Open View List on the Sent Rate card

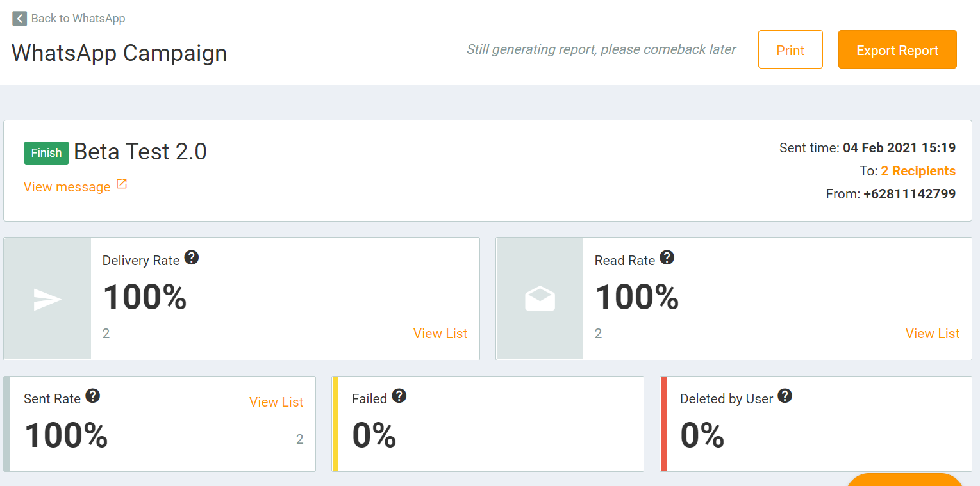point(276,402)
